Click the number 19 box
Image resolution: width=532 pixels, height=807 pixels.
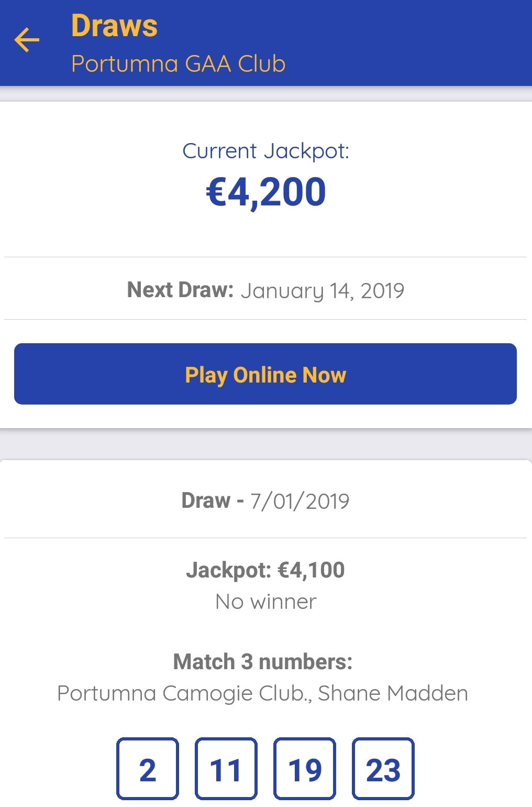[x=305, y=769]
